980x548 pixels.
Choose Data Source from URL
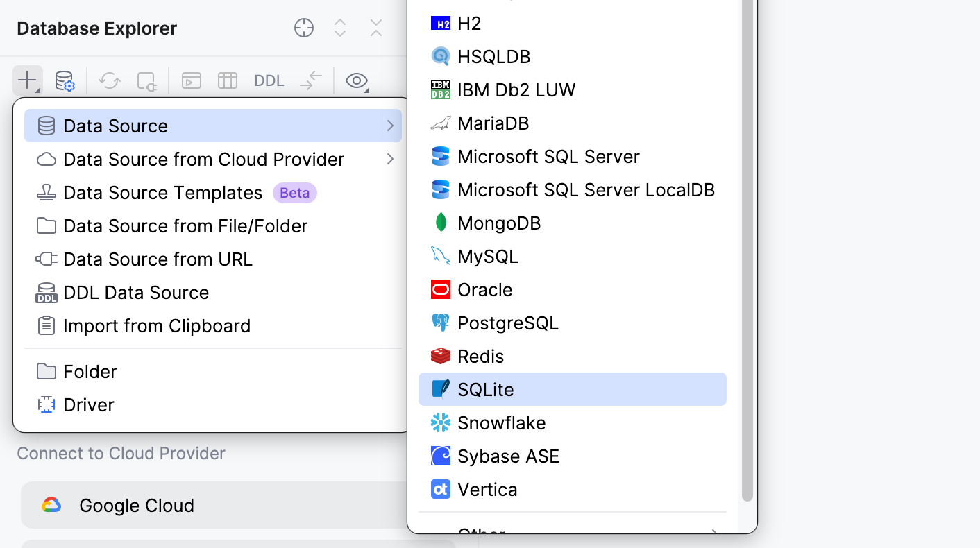213,259
